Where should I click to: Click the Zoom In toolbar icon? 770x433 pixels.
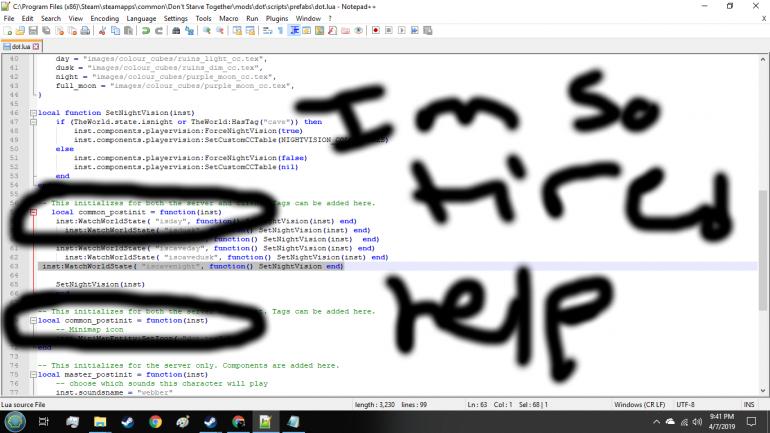207,30
